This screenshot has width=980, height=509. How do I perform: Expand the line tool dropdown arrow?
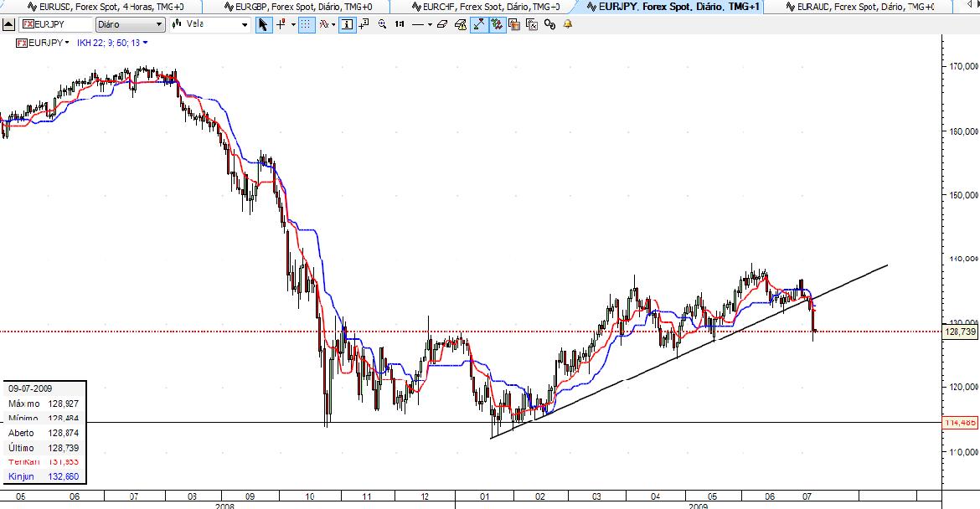point(430,24)
